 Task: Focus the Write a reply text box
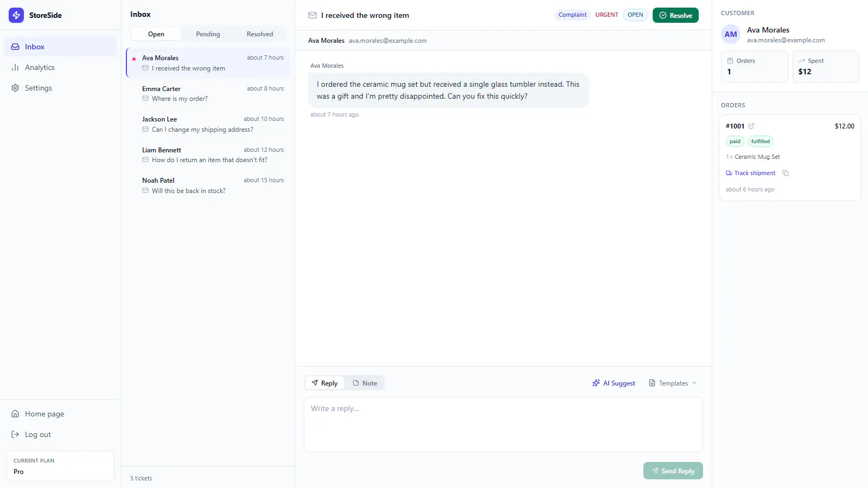503,425
